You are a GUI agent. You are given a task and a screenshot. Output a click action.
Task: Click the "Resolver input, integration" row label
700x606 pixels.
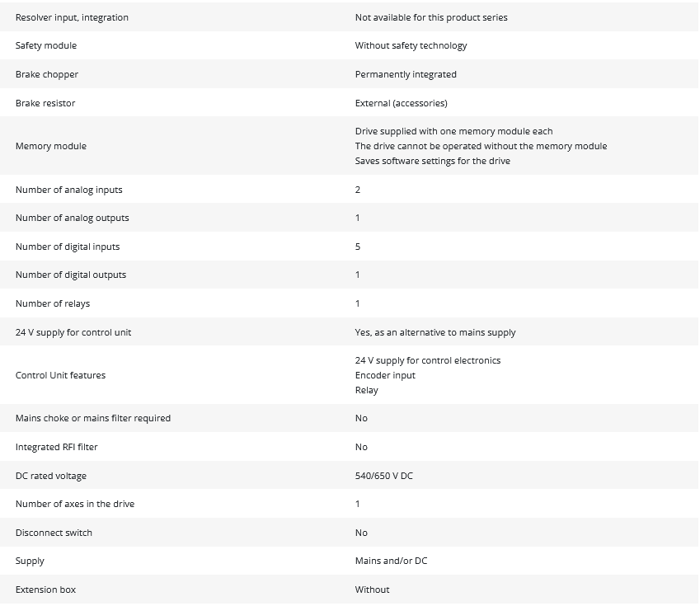point(72,17)
